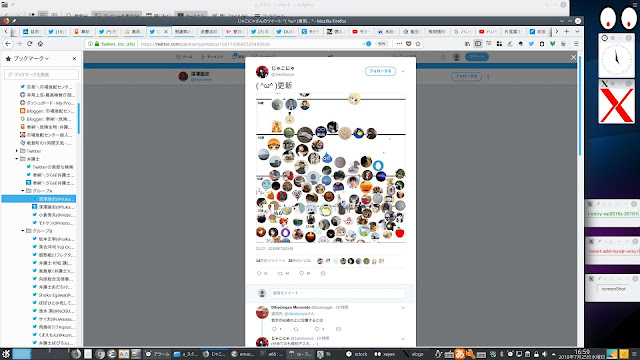Switch to xclock in taskbar
Image resolution: width=640 pixels, height=360 pixels.
(357, 354)
